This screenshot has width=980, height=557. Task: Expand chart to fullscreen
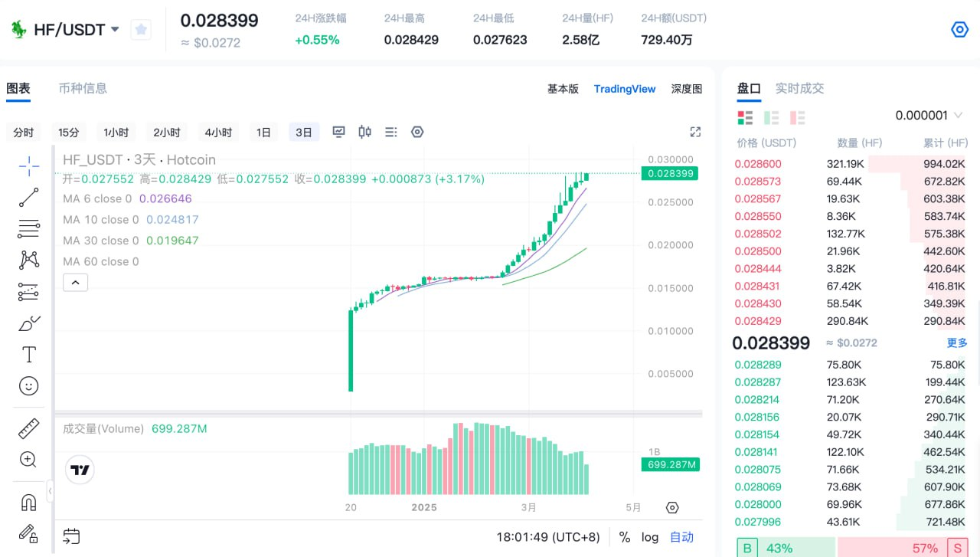[x=695, y=132]
